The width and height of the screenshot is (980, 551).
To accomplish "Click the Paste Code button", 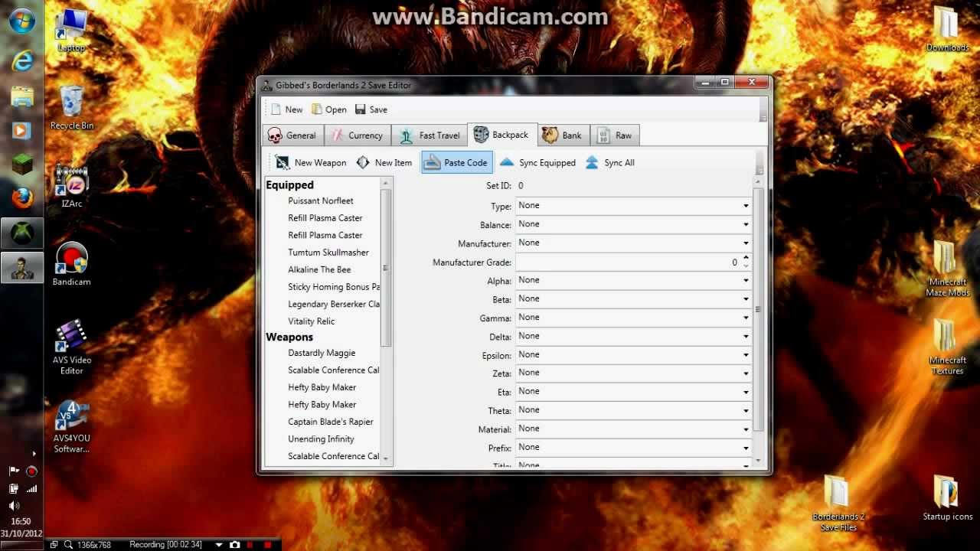I will point(456,162).
